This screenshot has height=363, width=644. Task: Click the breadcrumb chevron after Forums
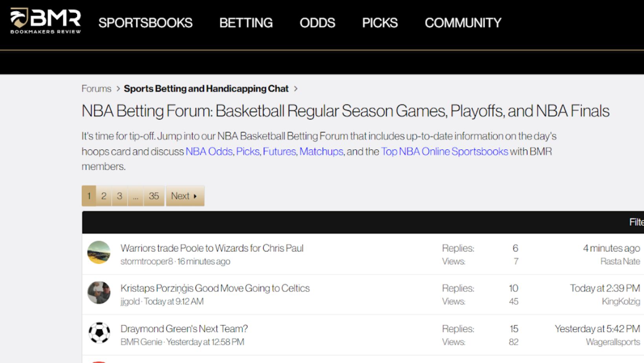pyautogui.click(x=118, y=89)
